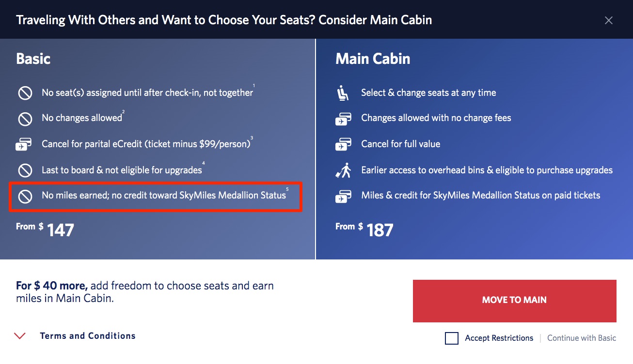Select the seat selection icon in Main Cabin

344,92
